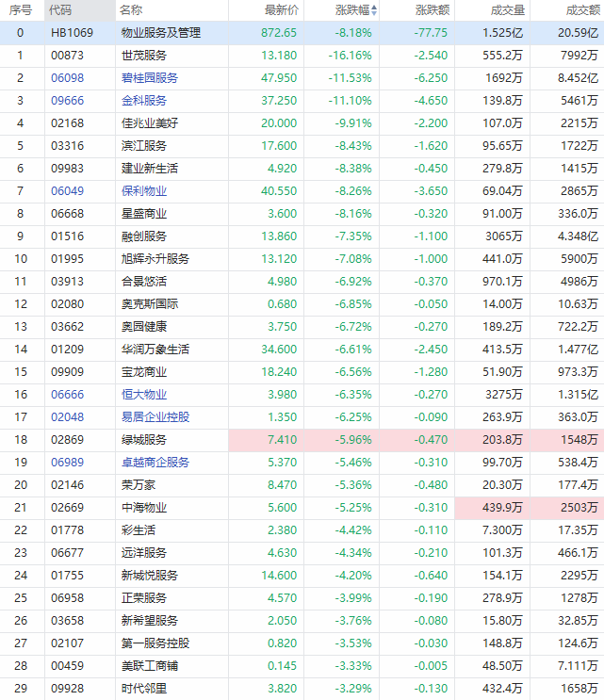Select 彩生活 row name

(x=139, y=529)
